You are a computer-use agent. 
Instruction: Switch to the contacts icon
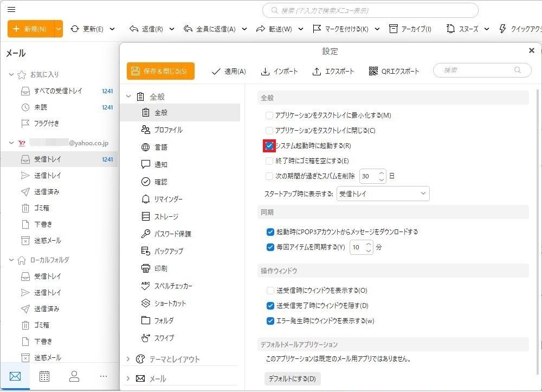pyautogui.click(x=74, y=376)
